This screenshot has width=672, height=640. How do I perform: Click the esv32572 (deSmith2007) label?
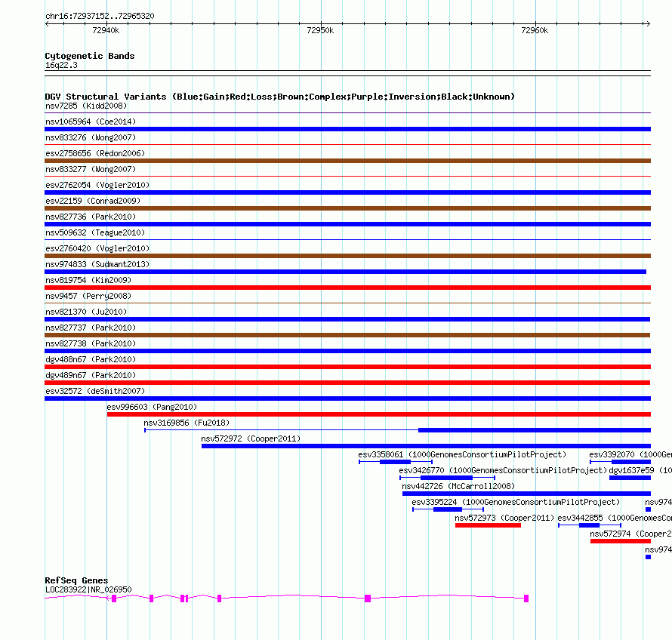point(95,391)
